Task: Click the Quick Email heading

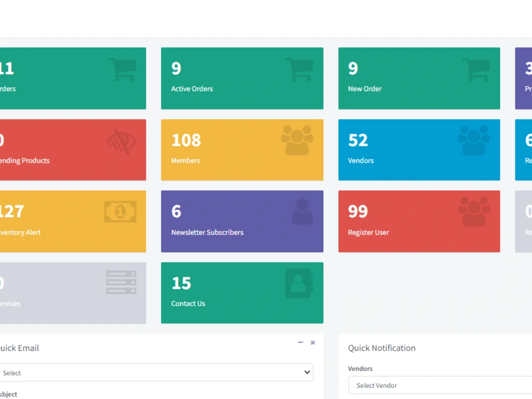Action: pyautogui.click(x=19, y=348)
